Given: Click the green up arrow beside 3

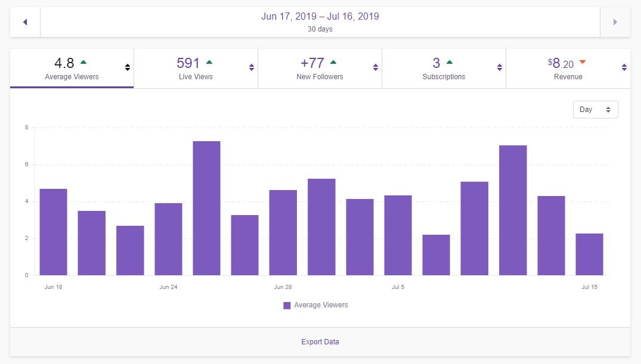Looking at the screenshot, I should point(450,62).
